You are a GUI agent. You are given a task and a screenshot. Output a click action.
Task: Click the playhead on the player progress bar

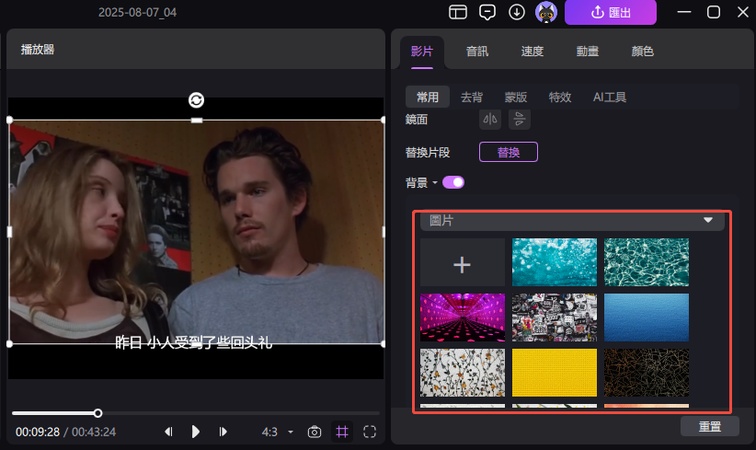[x=98, y=413]
